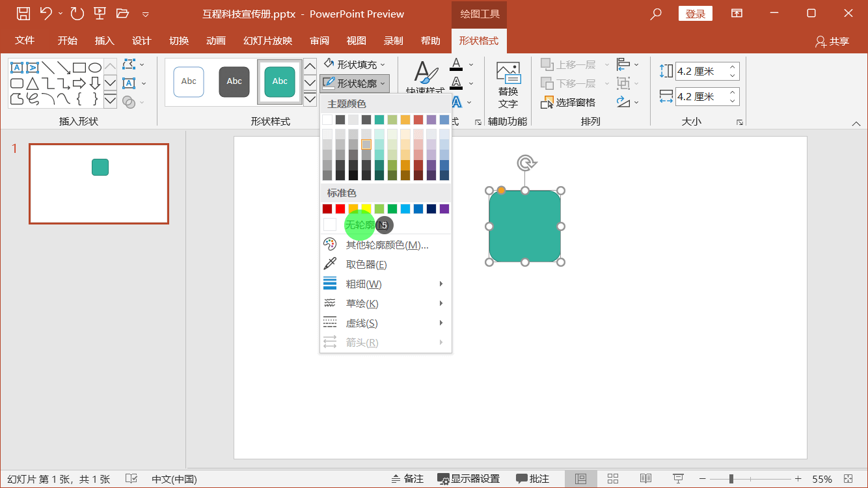Click the Rotate objects icon
Screen dimensions: 868x488
coord(623,102)
